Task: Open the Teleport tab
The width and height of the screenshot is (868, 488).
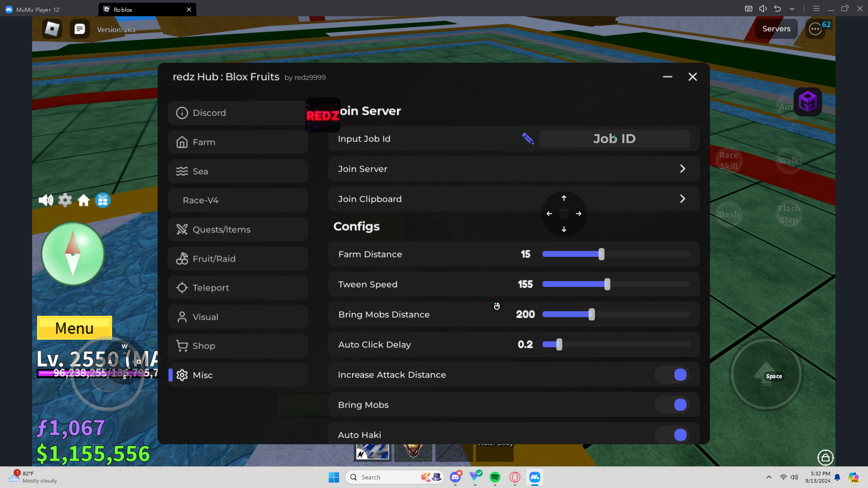Action: pyautogui.click(x=238, y=288)
